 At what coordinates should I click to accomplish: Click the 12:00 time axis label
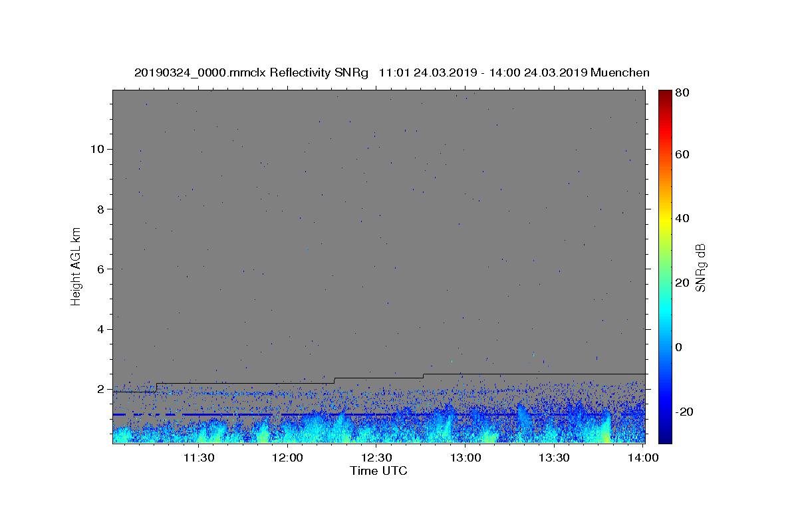click(287, 458)
